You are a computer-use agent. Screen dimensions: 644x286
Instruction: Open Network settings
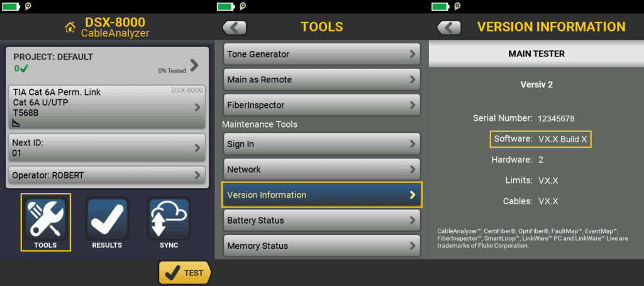[321, 169]
